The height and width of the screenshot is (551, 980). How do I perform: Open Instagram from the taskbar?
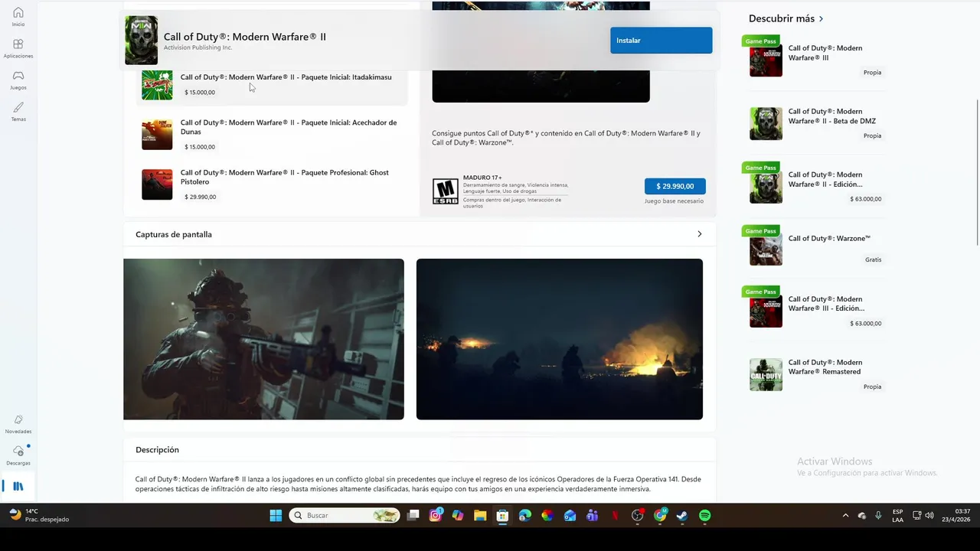pyautogui.click(x=436, y=516)
